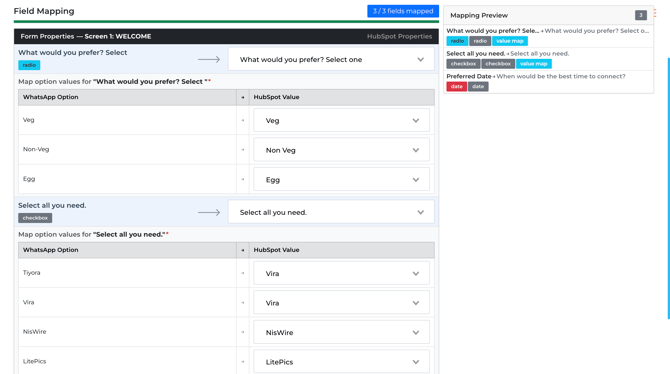Open the 'What would you prefer? Select one' dropdown
Screen dimensions: 670x374
[x=331, y=59]
